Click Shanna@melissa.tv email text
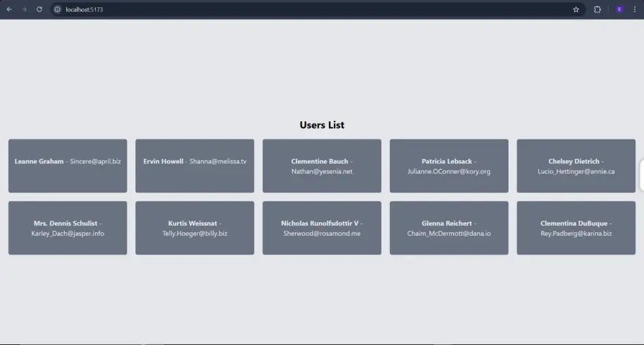 pyautogui.click(x=218, y=161)
